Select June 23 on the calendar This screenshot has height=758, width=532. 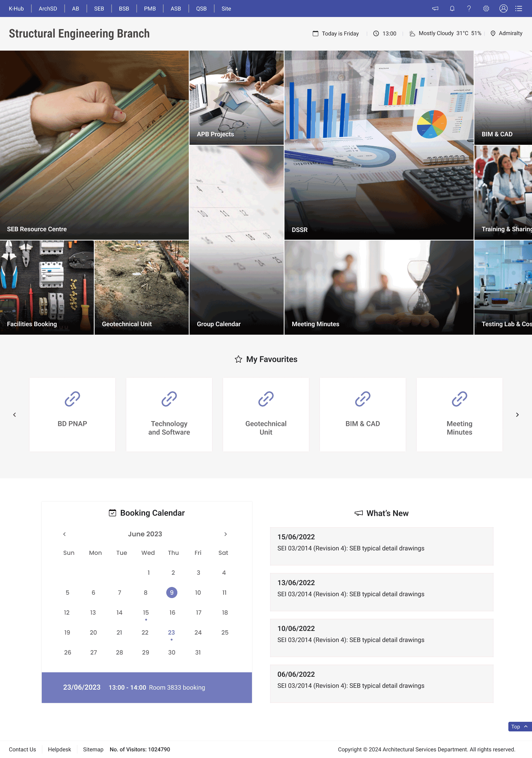pyautogui.click(x=171, y=633)
